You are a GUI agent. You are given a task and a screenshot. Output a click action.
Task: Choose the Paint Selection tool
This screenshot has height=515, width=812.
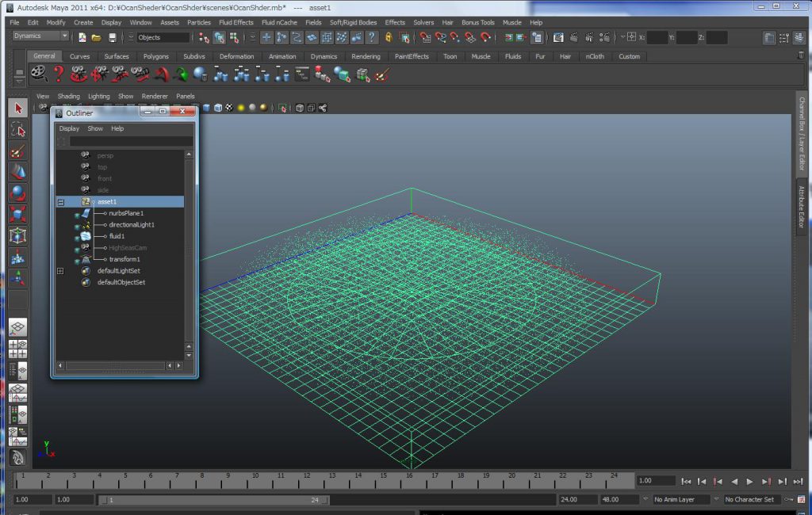click(x=17, y=151)
